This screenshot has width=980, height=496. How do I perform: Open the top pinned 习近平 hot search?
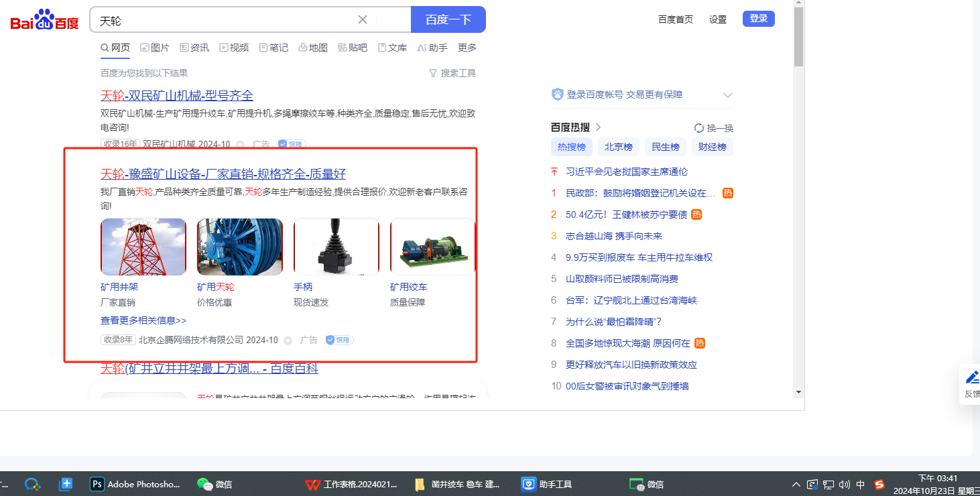click(x=627, y=172)
